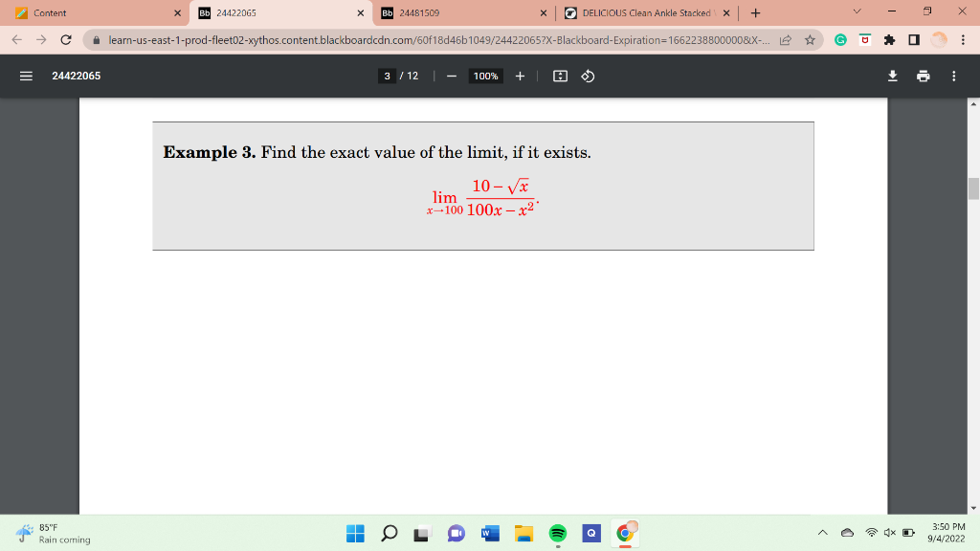Download the PDF document
This screenshot has height=551, width=980.
(x=892, y=75)
